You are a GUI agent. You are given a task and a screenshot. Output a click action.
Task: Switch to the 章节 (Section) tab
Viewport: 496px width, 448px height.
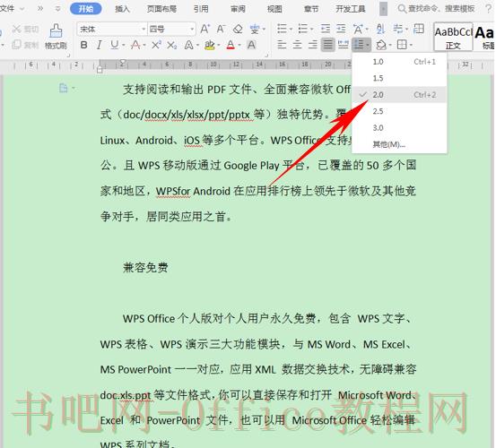311,9
